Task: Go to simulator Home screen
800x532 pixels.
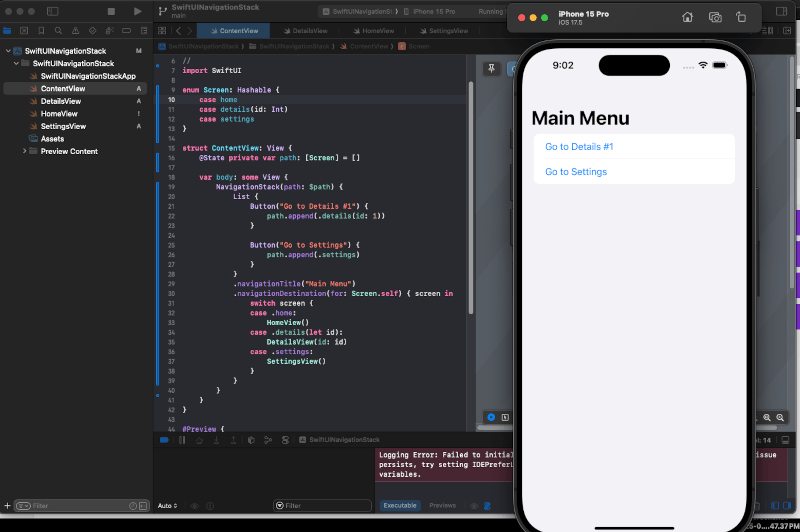Action: [687, 17]
